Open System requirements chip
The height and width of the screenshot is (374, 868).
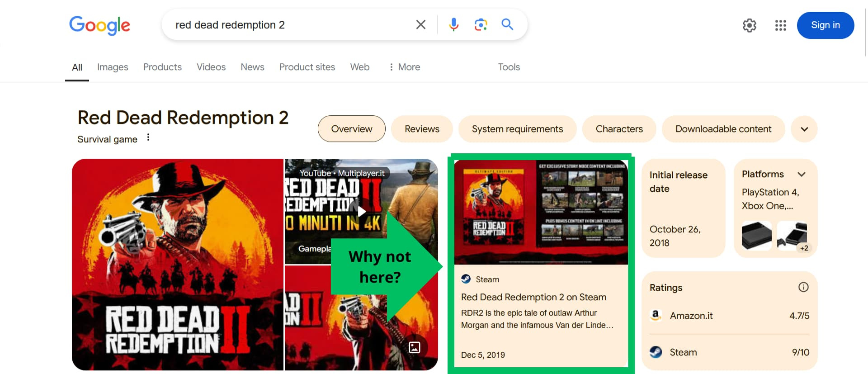pos(517,129)
